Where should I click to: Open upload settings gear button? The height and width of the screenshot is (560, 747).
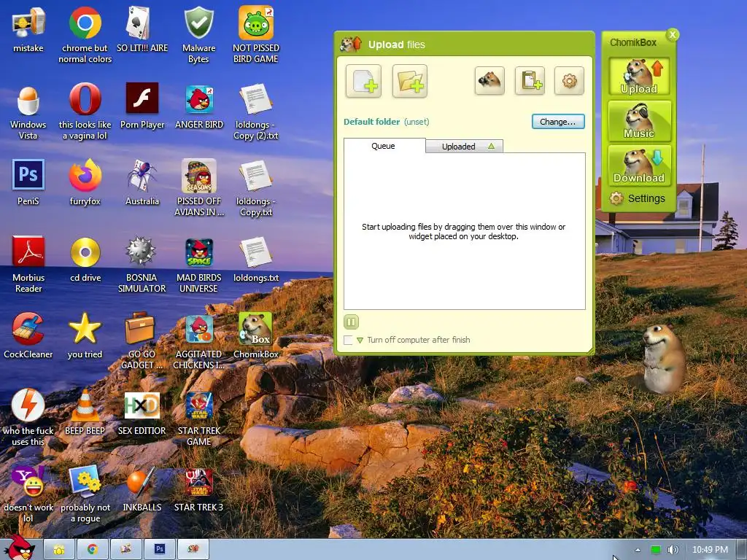coord(569,80)
